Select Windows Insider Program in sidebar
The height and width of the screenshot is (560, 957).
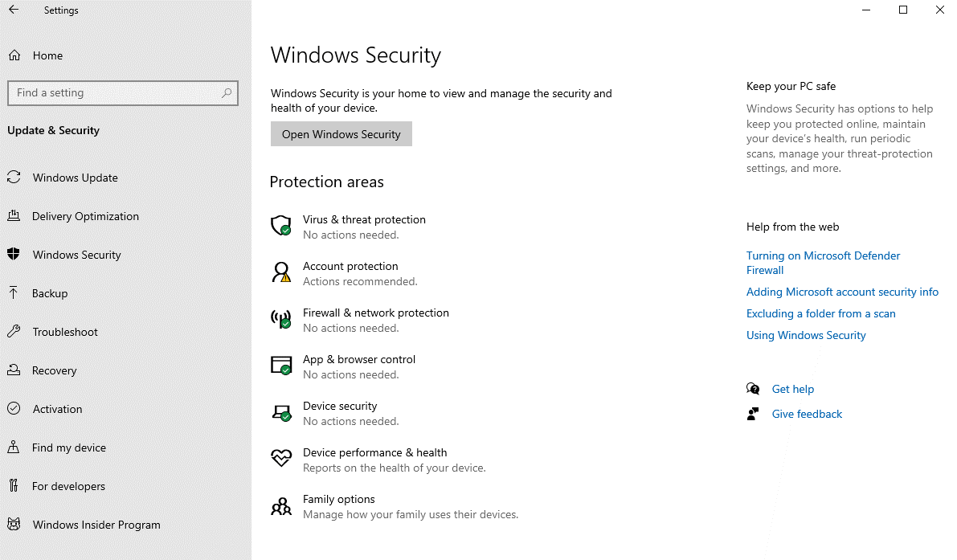coord(96,525)
